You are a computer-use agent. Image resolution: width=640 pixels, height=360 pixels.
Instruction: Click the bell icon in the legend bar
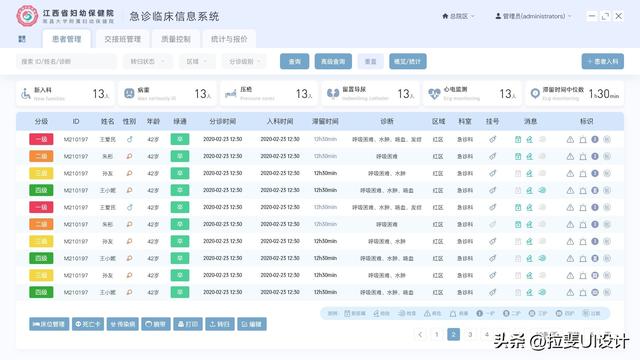click(453, 313)
